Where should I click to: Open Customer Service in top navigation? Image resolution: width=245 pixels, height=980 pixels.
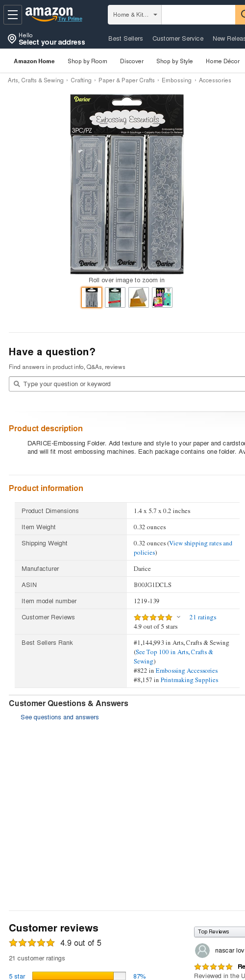(x=178, y=38)
